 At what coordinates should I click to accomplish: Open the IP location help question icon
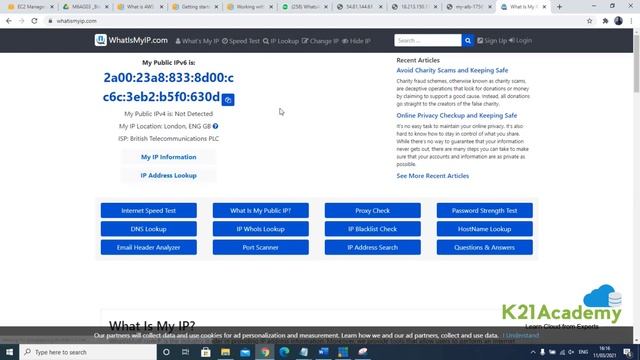pyautogui.click(x=216, y=126)
